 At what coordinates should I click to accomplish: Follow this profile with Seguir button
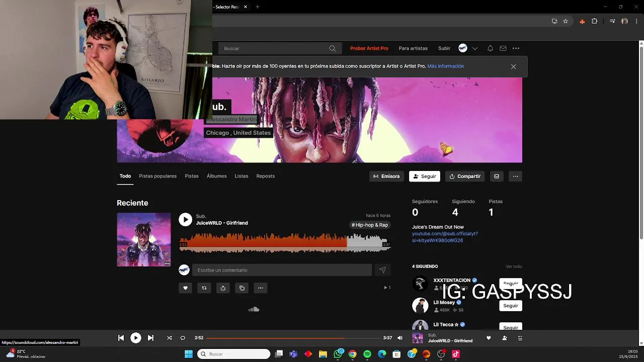pyautogui.click(x=425, y=176)
